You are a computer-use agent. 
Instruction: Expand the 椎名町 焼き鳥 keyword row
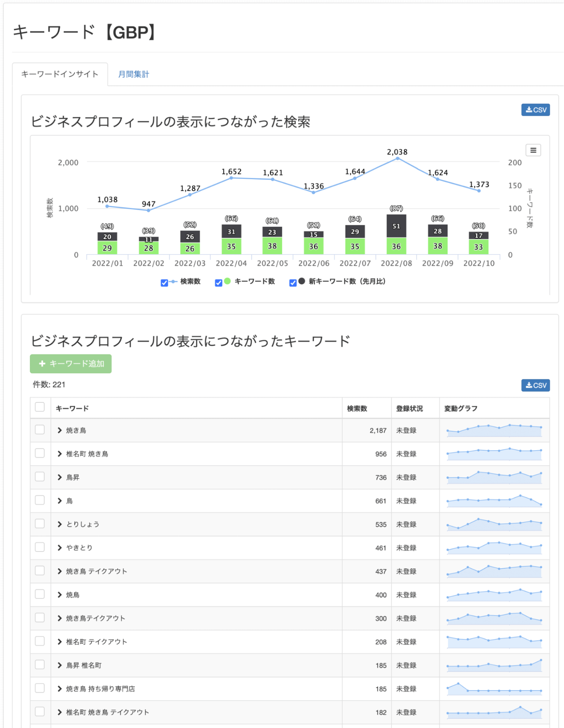(59, 454)
